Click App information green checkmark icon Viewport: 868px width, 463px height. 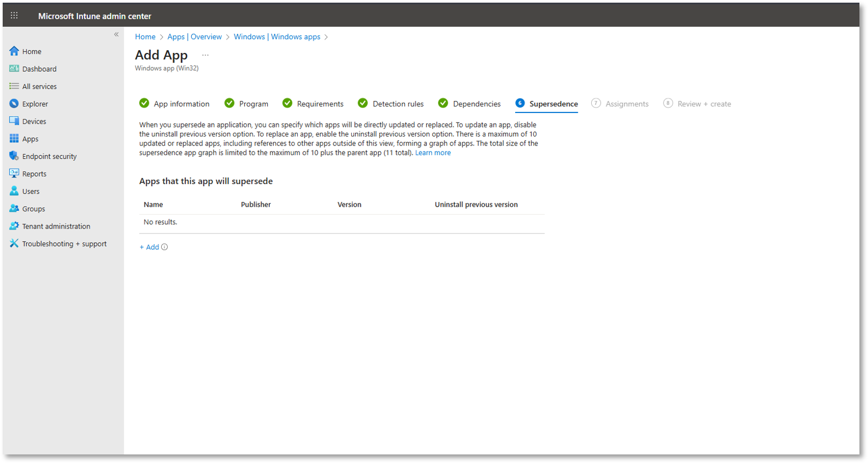tap(144, 103)
